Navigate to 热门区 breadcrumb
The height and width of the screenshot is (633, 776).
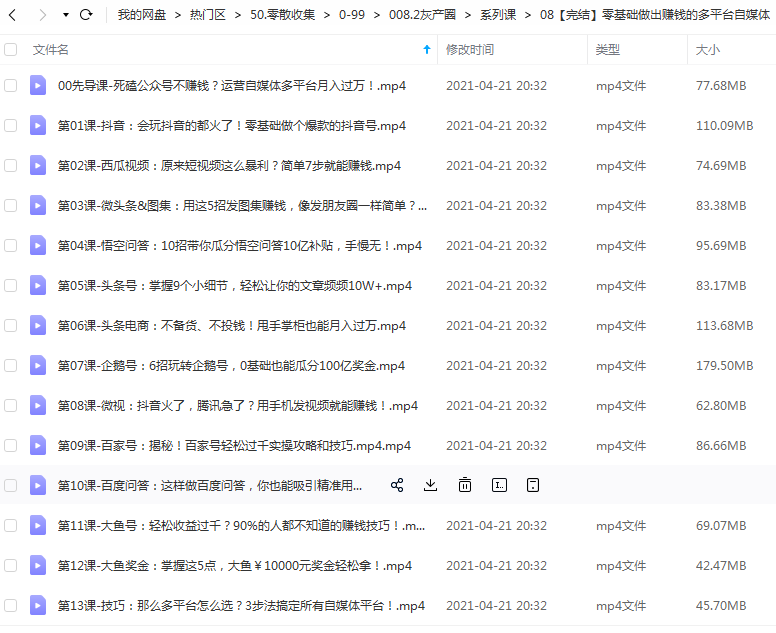tap(207, 15)
